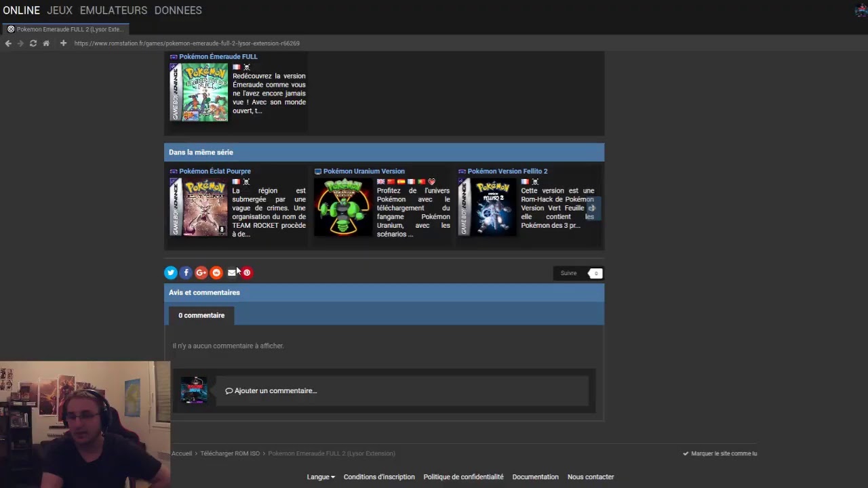Open the ONLINE menu
Viewport: 868px width, 488px height.
21,10
